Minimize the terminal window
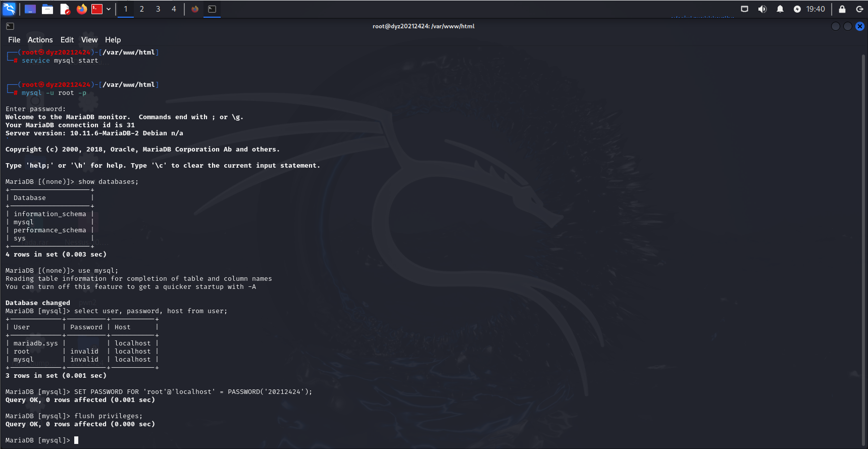The image size is (868, 449). (x=836, y=26)
